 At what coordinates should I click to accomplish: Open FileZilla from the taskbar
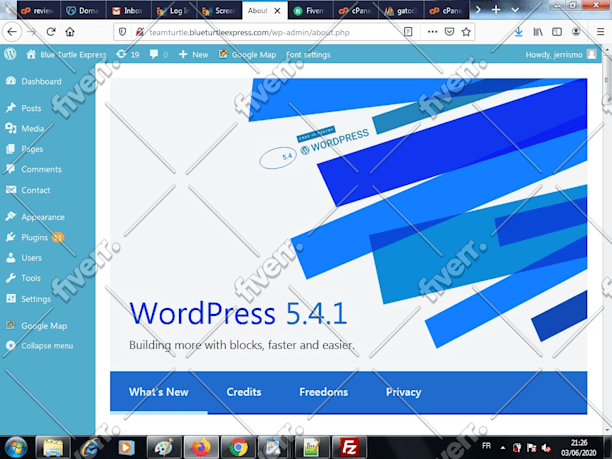(349, 447)
